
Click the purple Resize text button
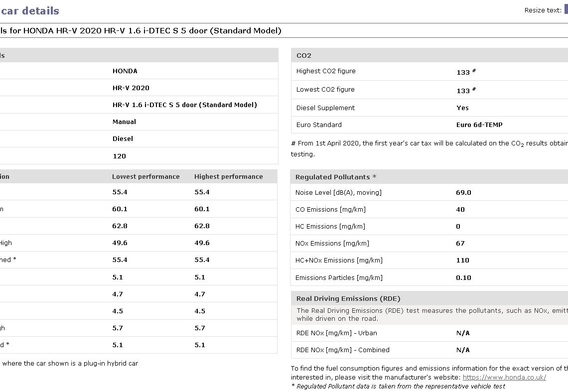tap(566, 9)
